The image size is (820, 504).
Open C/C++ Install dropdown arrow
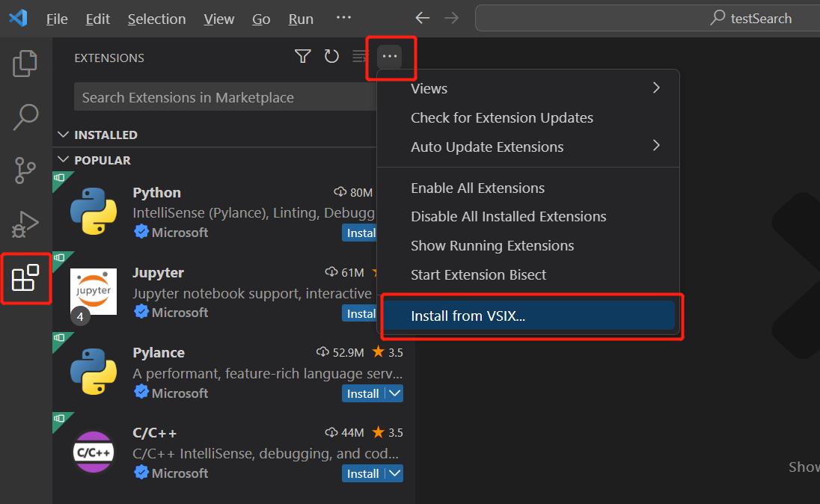[x=395, y=473]
